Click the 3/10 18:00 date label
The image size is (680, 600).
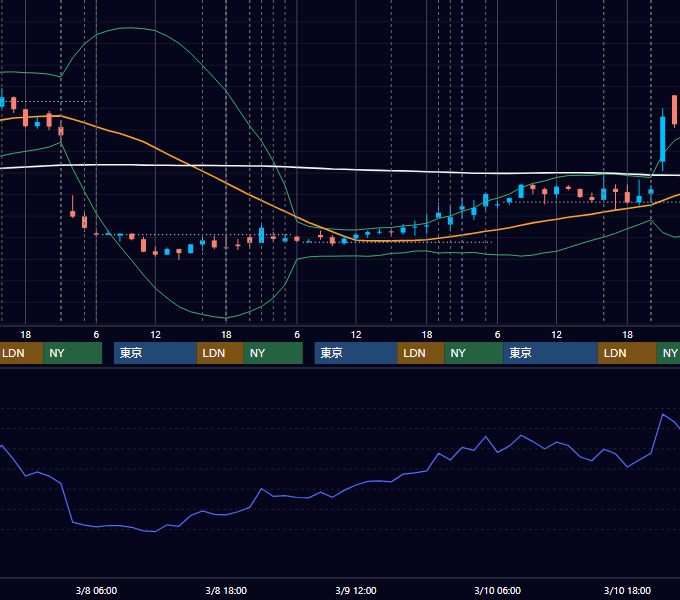[x=627, y=590]
